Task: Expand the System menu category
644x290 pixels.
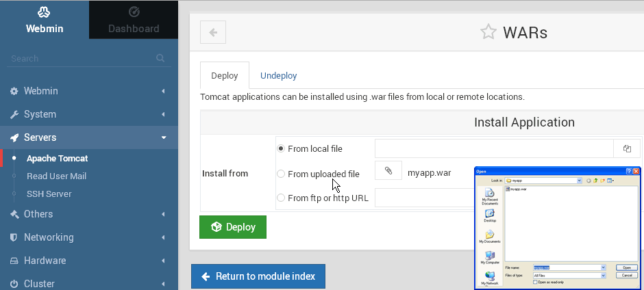Action: pyautogui.click(x=89, y=114)
